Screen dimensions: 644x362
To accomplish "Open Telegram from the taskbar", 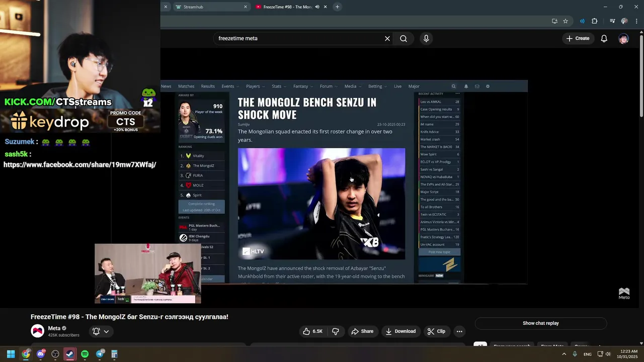I will tap(100, 354).
